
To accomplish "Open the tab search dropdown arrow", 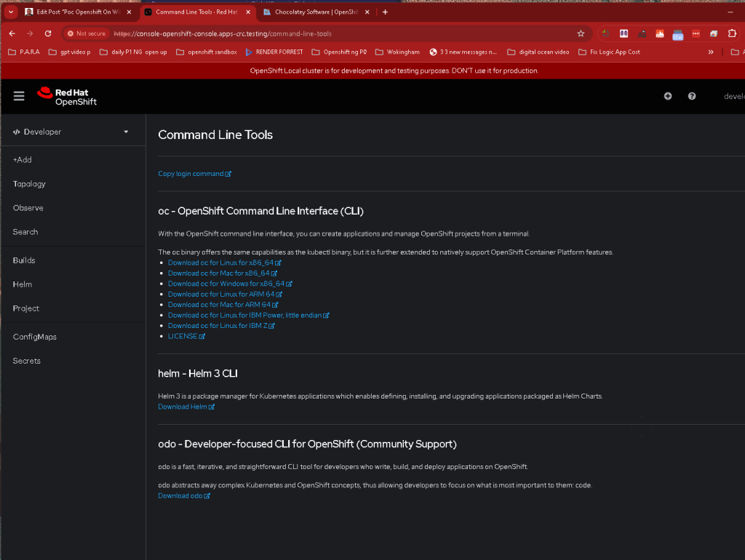I will 10,12.
